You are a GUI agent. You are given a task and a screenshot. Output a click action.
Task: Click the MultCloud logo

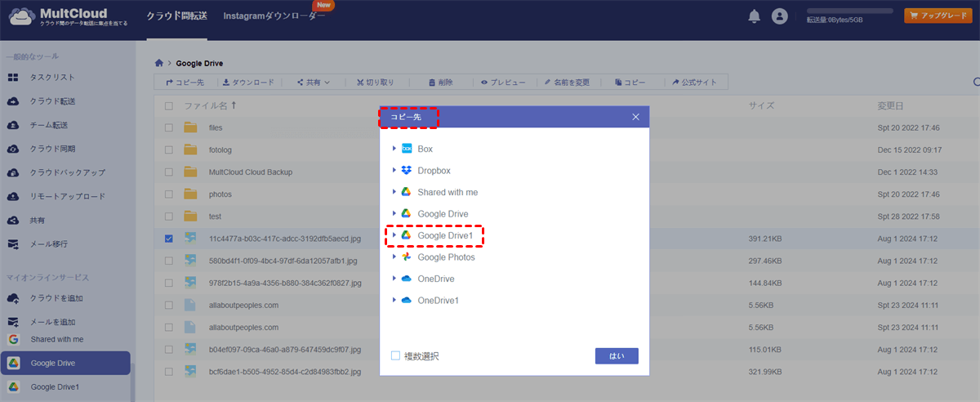66,16
